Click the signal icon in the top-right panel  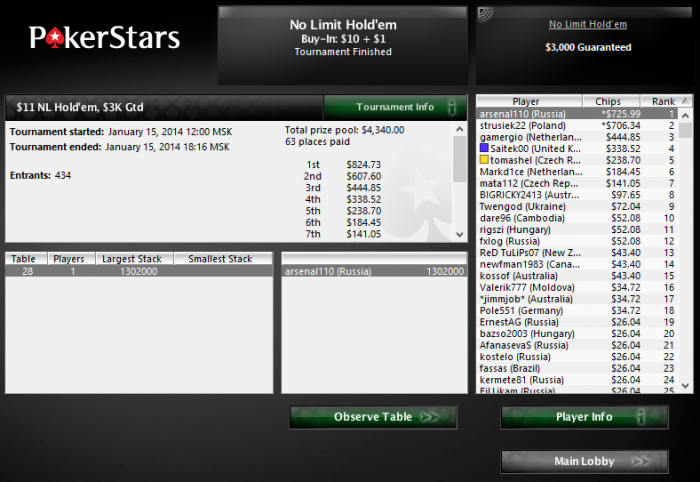[x=485, y=14]
